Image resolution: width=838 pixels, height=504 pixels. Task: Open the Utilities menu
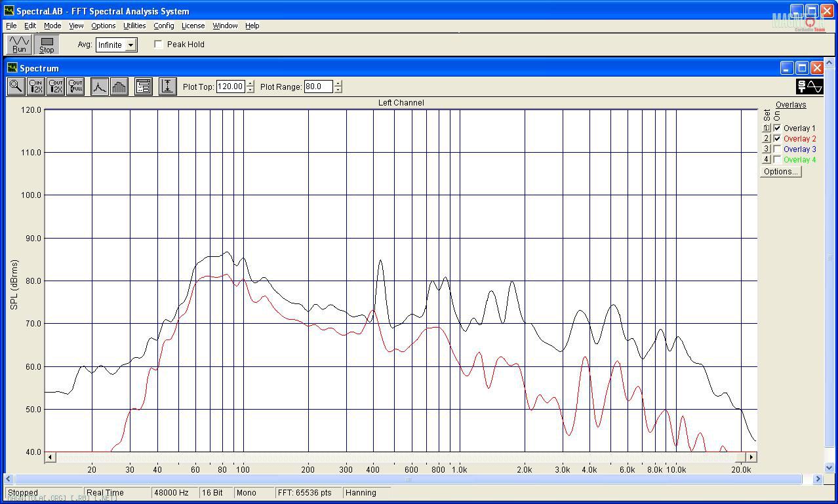[x=134, y=26]
